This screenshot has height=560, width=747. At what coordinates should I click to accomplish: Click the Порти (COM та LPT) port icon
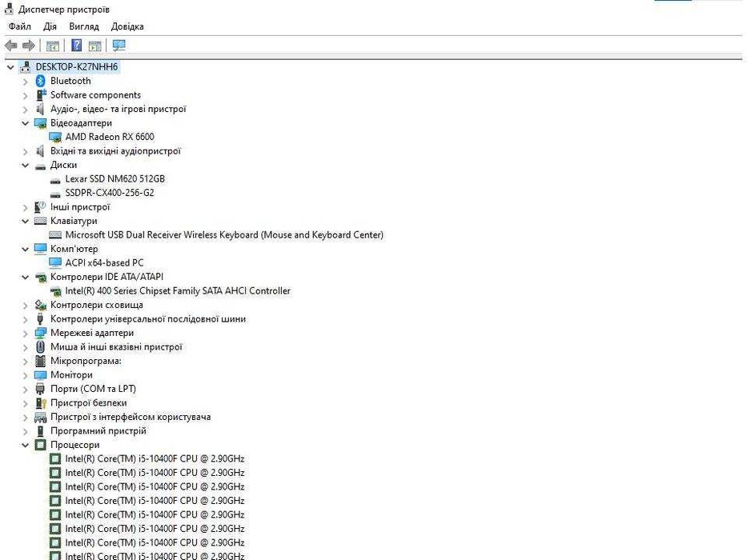(41, 389)
